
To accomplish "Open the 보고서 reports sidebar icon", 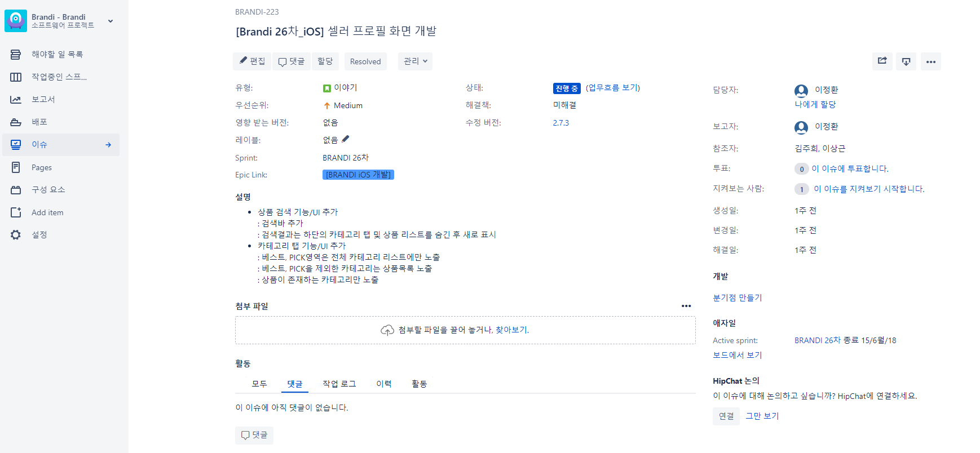I will coord(16,100).
